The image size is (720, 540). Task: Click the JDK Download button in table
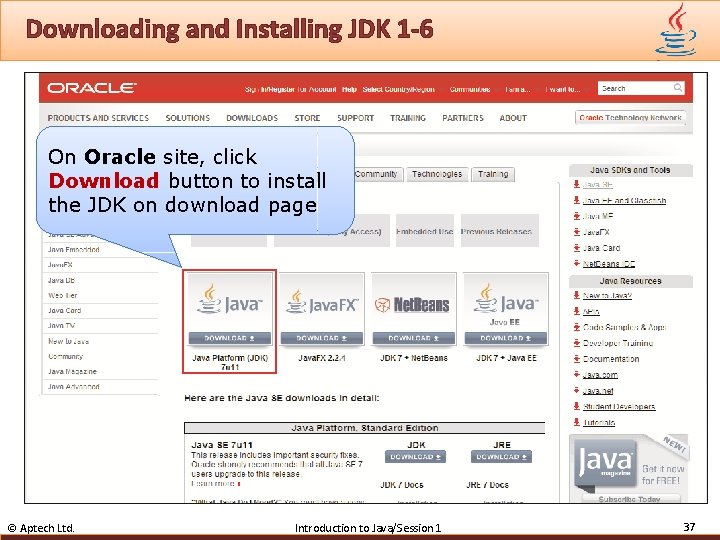416,456
